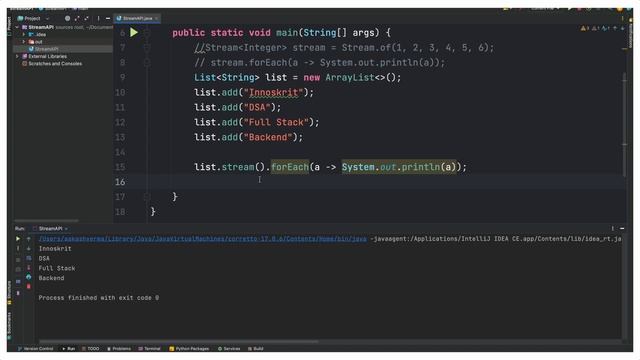Screen dimensions: 640x360
Task: Expand External Libraries node
Action: pyautogui.click(x=17, y=56)
